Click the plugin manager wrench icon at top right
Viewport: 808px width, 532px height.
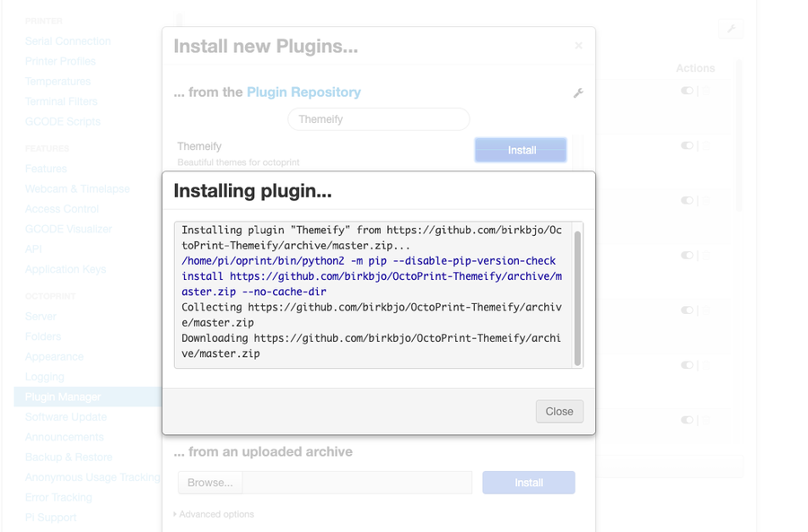coord(731,30)
